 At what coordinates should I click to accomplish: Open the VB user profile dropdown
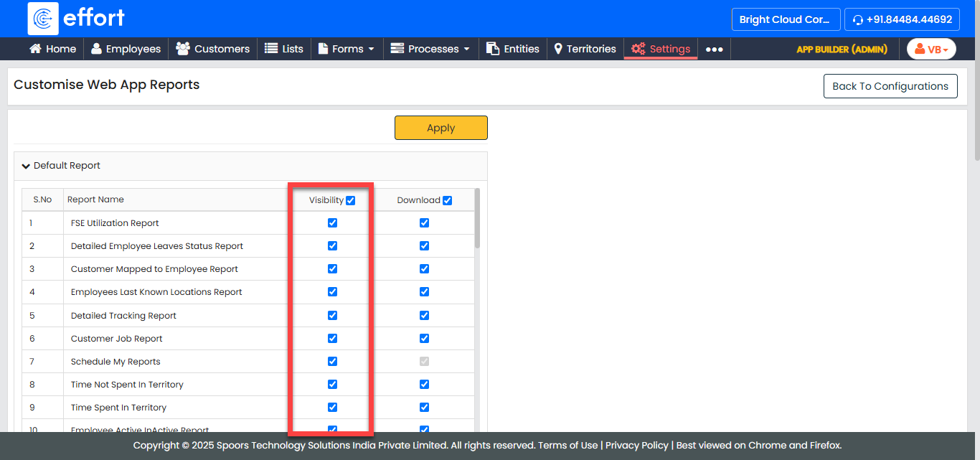931,50
